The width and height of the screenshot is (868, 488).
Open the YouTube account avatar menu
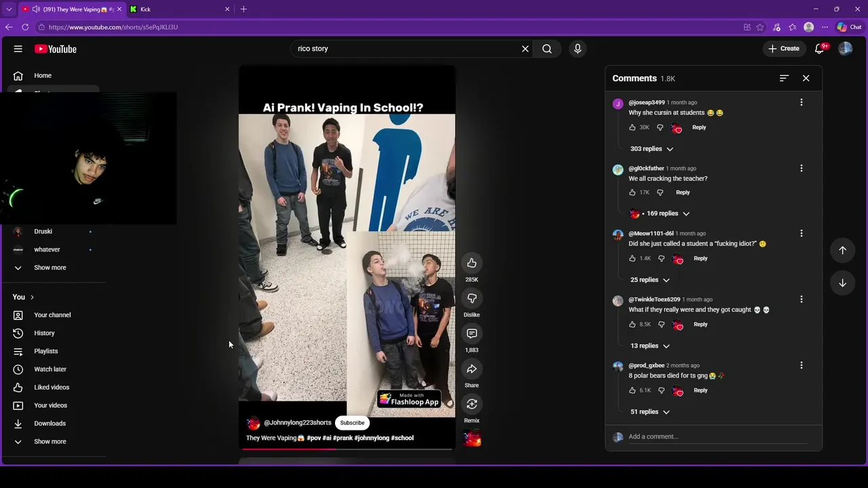click(845, 49)
